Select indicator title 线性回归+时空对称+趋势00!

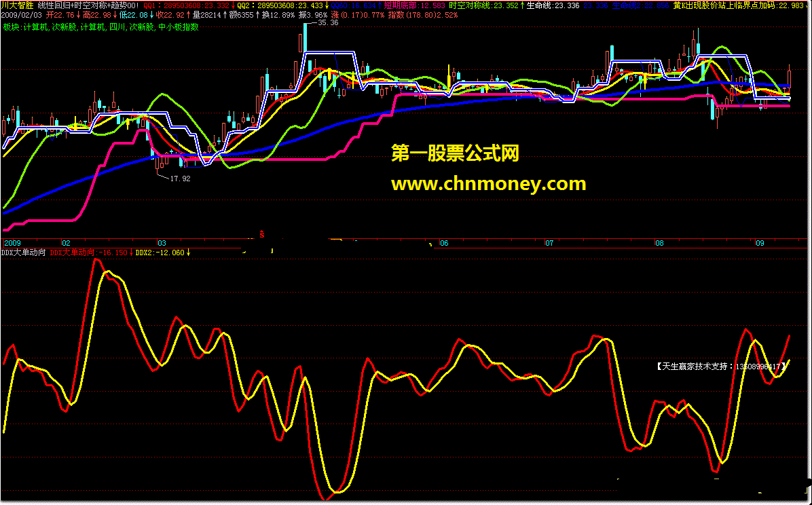point(88,5)
